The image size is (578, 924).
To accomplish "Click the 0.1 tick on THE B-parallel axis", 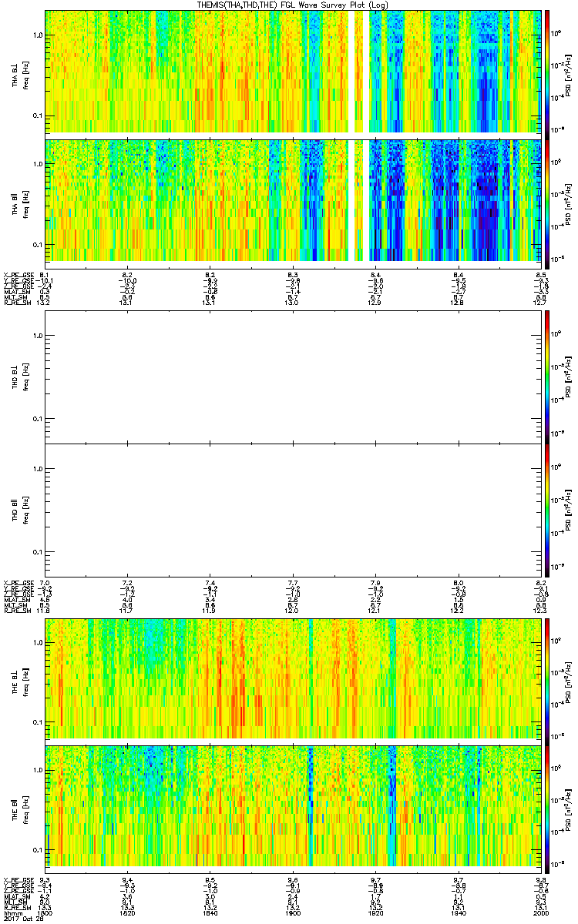I will pos(37,849).
